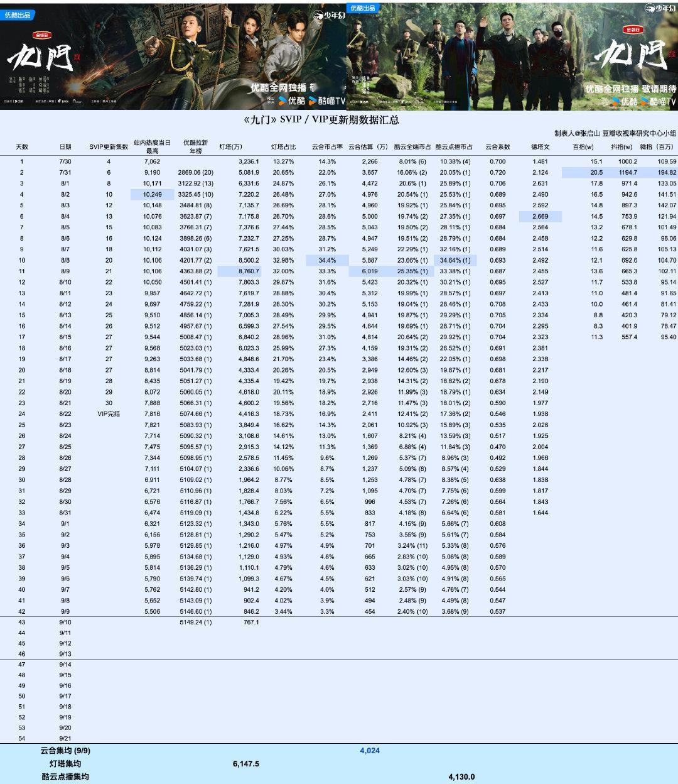Select the highlighted 10,249 peak heat cell

[x=152, y=195]
